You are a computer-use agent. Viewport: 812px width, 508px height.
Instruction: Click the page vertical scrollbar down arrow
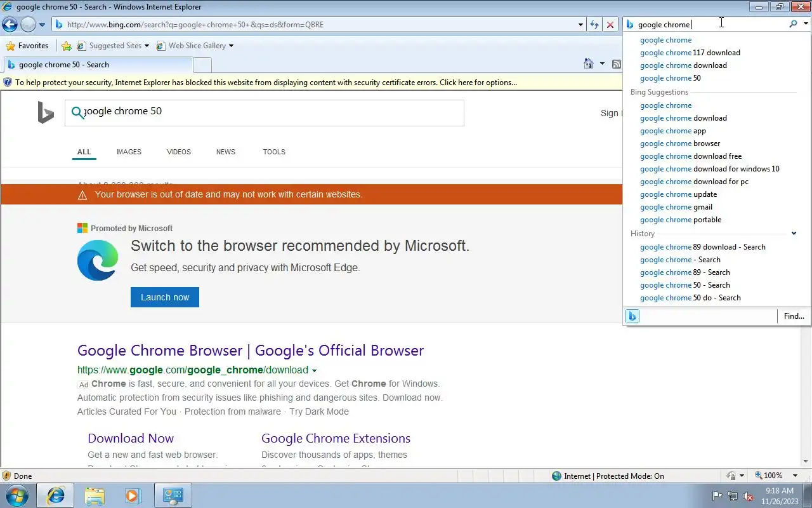[x=806, y=462]
